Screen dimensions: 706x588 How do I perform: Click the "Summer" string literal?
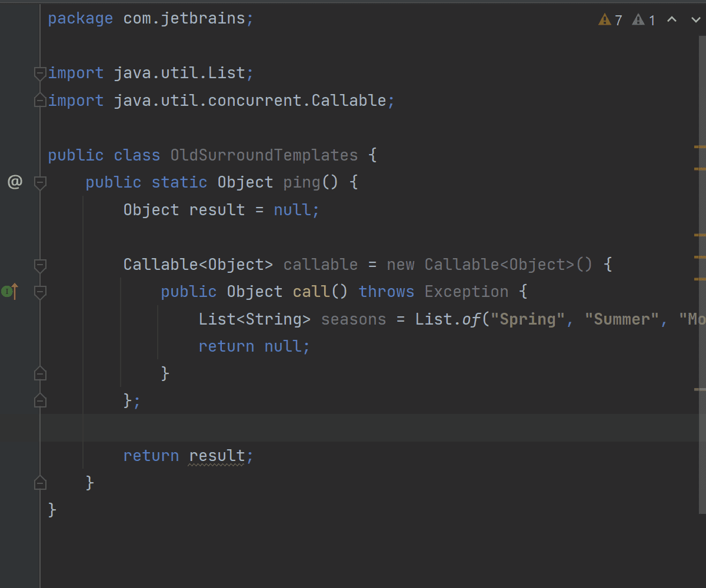(622, 319)
